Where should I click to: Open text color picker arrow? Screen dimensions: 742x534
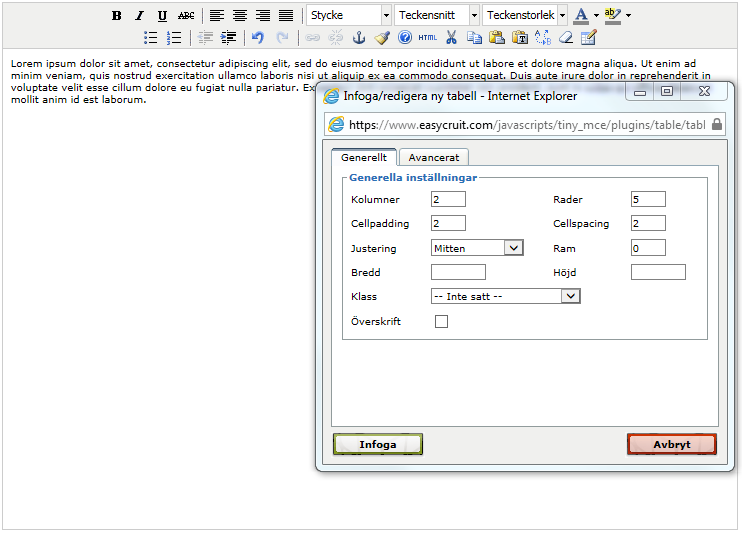(x=596, y=16)
